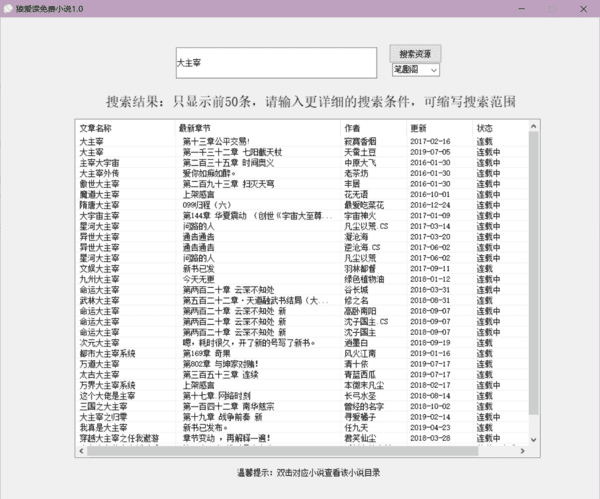This screenshot has height=499, width=600.
Task: Click author 沈子国主.CS
Action: pyautogui.click(x=366, y=322)
